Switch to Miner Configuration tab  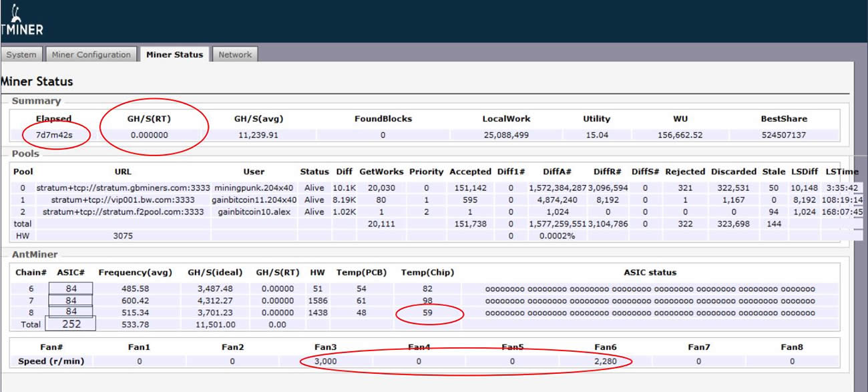[x=91, y=55]
